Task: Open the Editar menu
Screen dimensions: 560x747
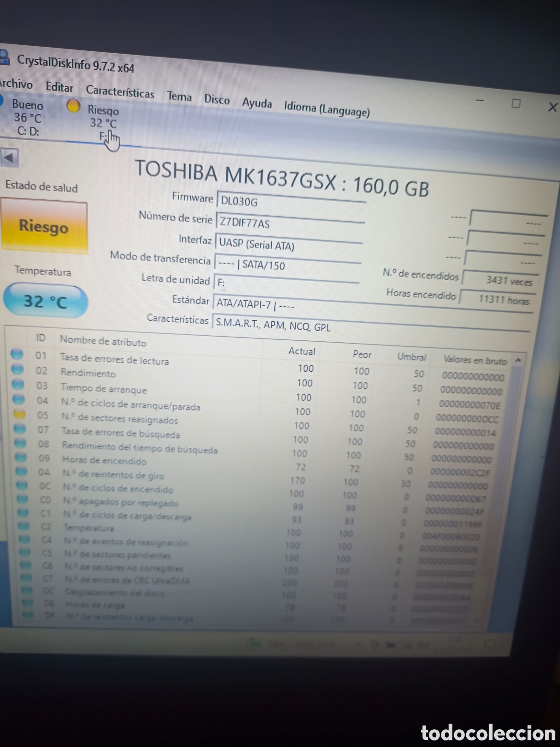Action: click(59, 87)
